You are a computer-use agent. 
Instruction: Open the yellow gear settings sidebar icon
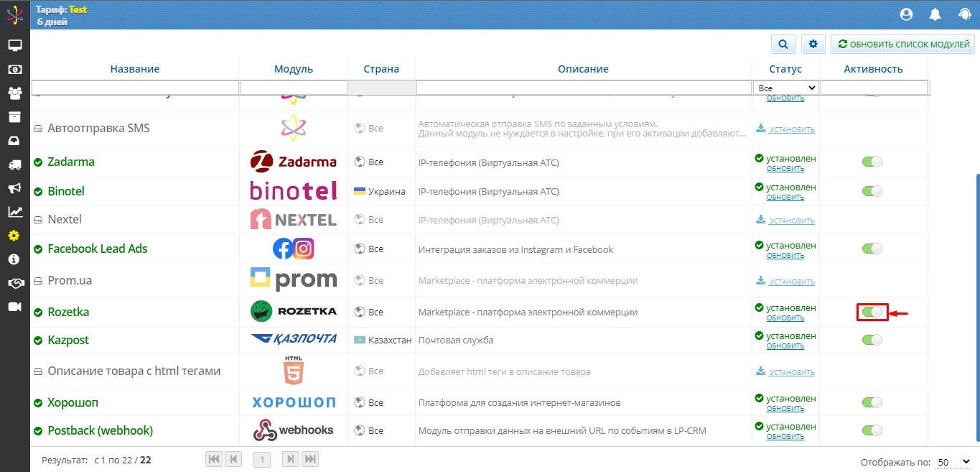tap(14, 236)
